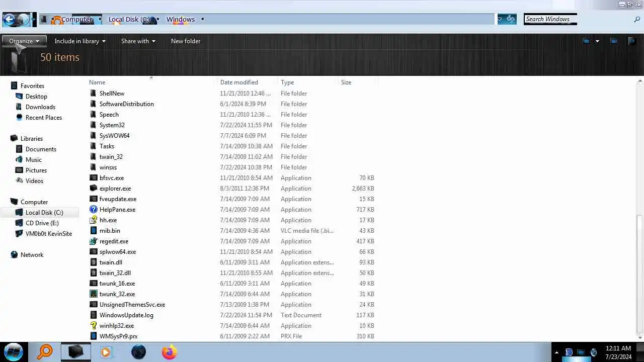This screenshot has width=644, height=362.
Task: Select the winhlp32.exe help icon
Action: (93, 326)
